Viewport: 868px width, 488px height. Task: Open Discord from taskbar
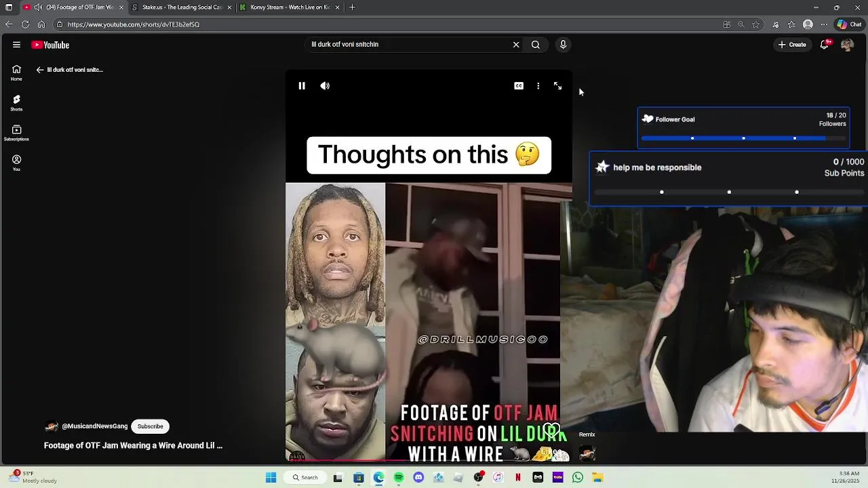418,478
